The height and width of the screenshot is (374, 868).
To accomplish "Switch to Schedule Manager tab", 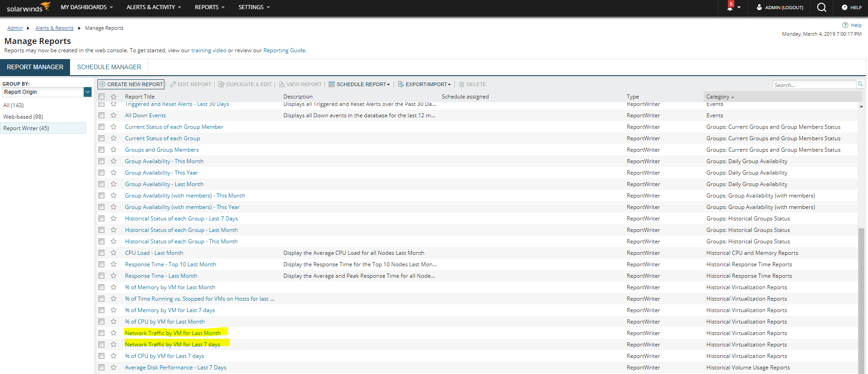I will pos(109,67).
